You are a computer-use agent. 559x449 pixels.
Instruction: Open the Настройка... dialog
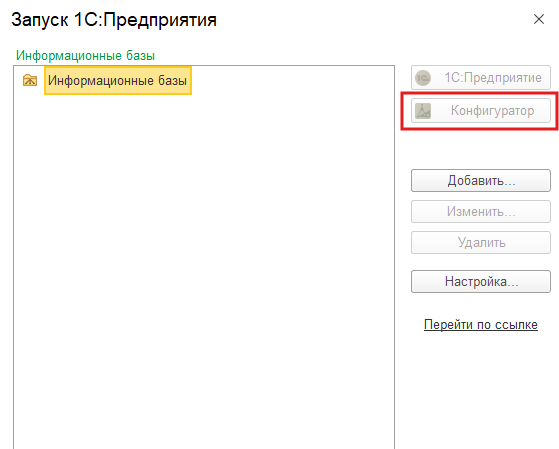[481, 281]
